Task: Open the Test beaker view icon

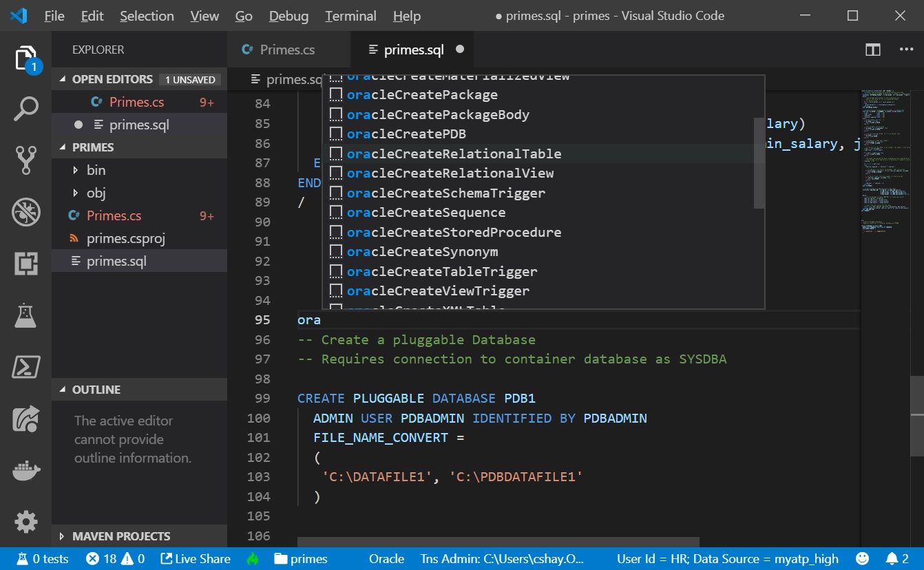Action: [x=25, y=315]
